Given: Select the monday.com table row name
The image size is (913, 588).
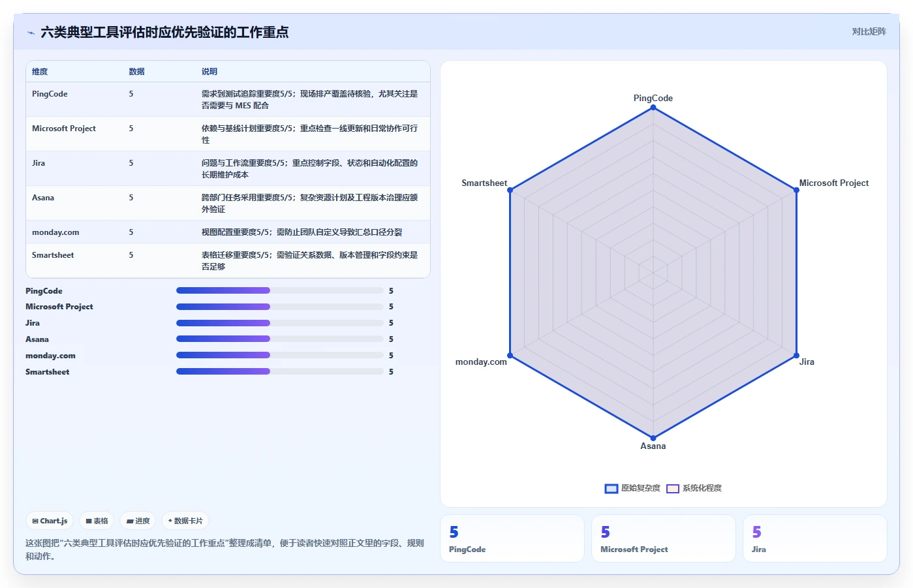Looking at the screenshot, I should click(x=55, y=232).
